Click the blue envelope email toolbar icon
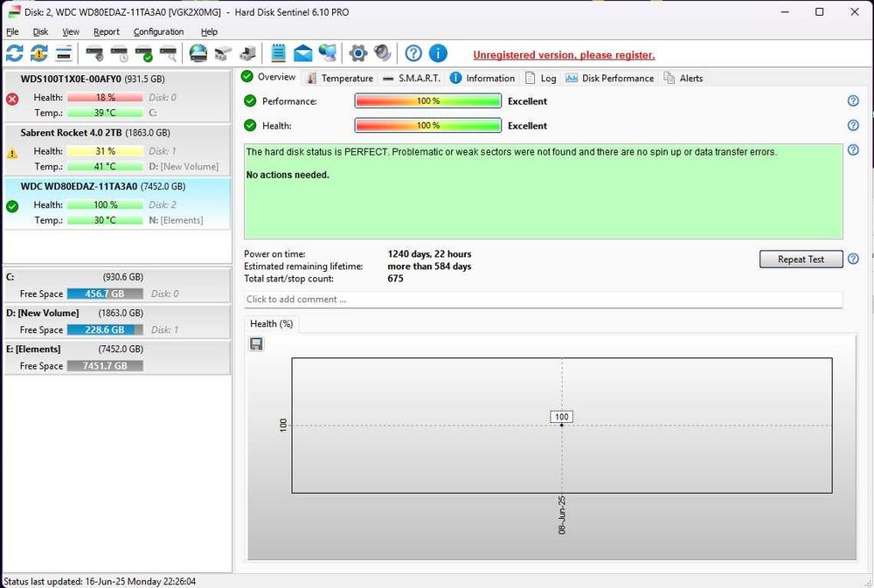 (302, 53)
